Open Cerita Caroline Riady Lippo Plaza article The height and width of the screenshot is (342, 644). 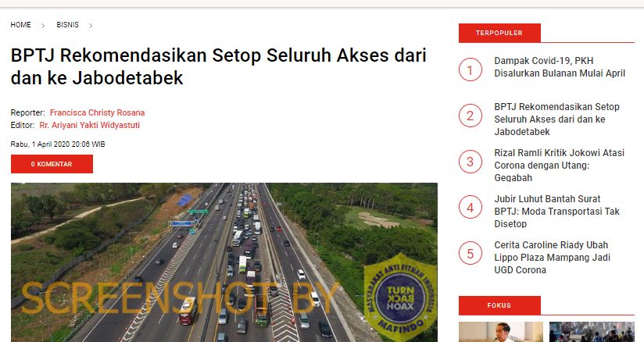(552, 258)
